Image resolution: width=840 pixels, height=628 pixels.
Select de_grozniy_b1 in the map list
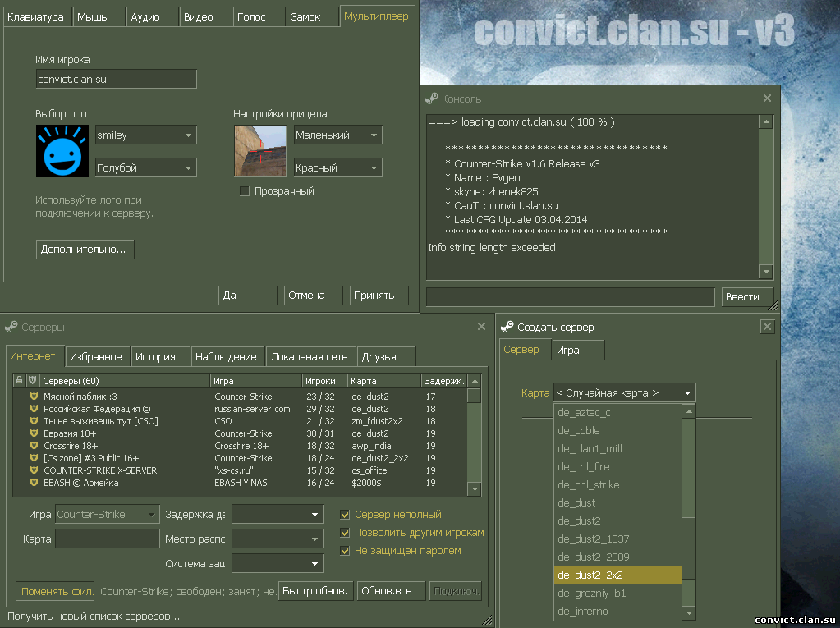coord(617,594)
